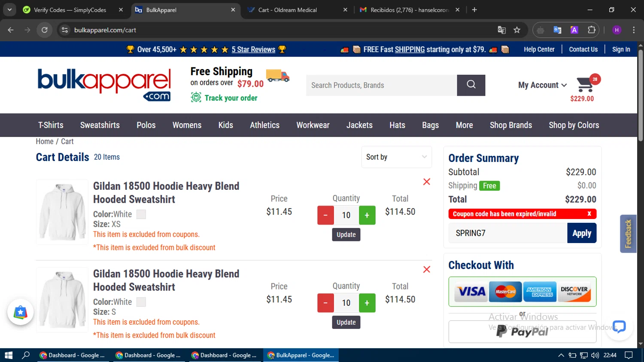Open the Feedback side tab
Screen dimensions: 644x362
(628, 234)
